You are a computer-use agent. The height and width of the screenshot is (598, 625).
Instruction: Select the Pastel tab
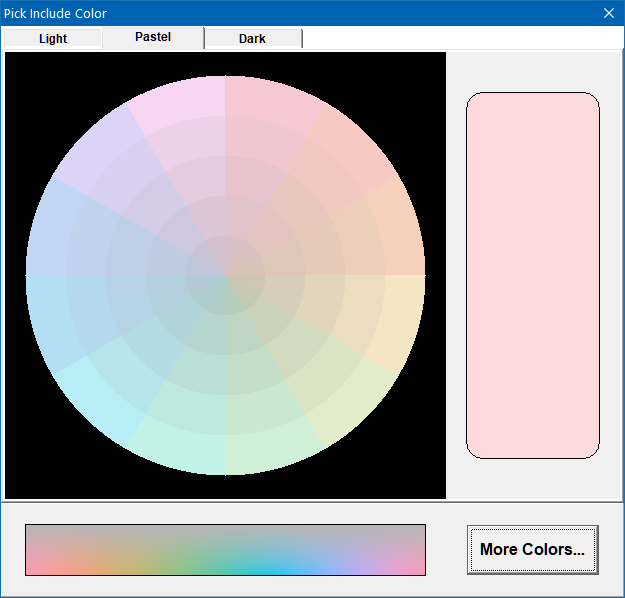(153, 37)
